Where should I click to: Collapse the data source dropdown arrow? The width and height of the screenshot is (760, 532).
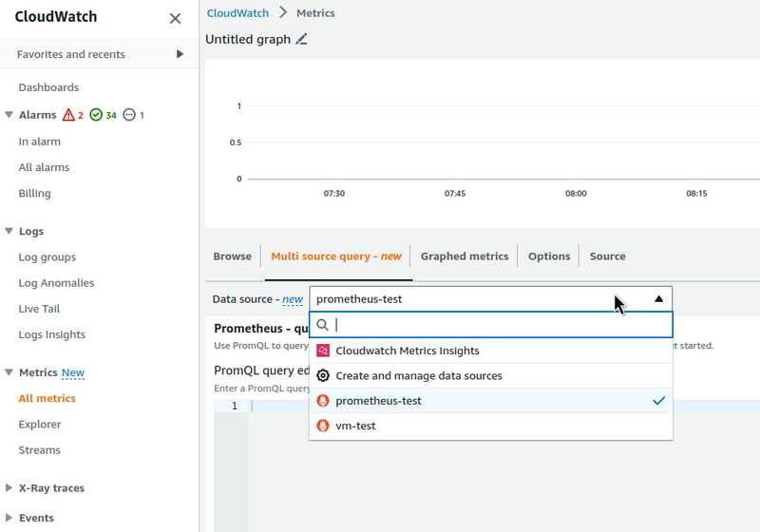click(x=658, y=299)
